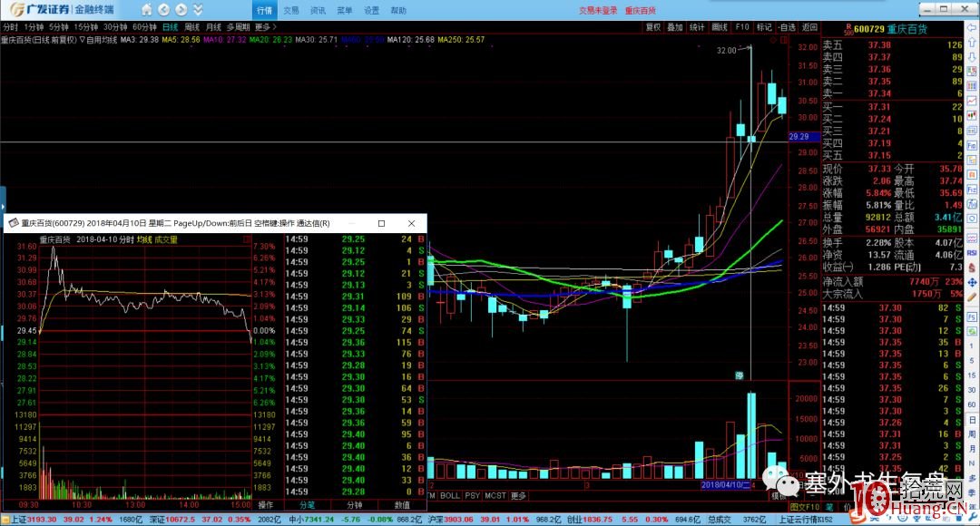Expand 更多 indicators list
This screenshot has width=980, height=526.
519,495
